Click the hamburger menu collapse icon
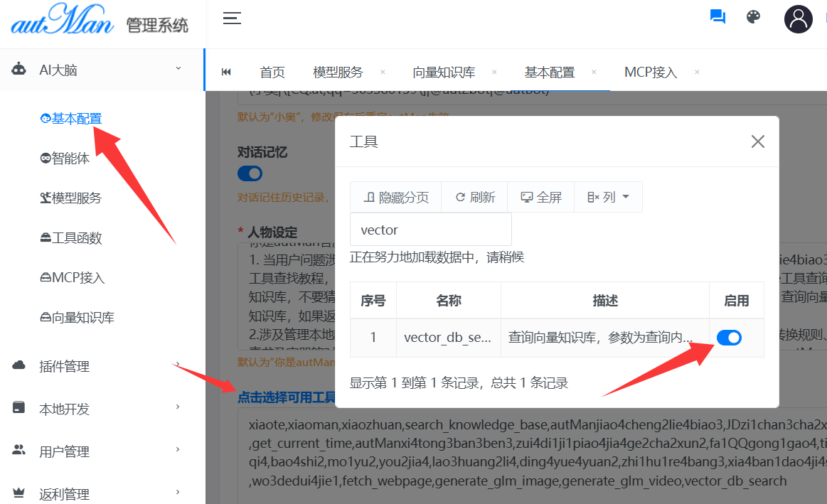Viewport: 827px width, 504px height. point(232,18)
